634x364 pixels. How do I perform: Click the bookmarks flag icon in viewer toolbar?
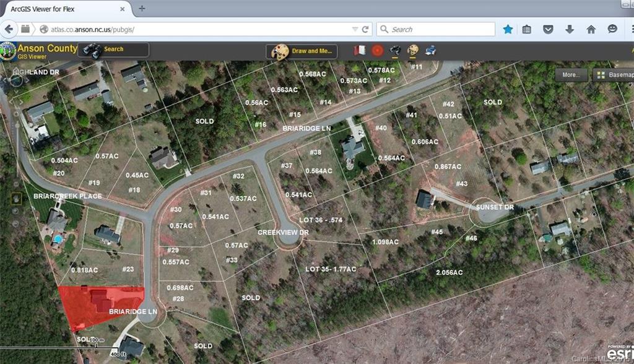pos(359,51)
